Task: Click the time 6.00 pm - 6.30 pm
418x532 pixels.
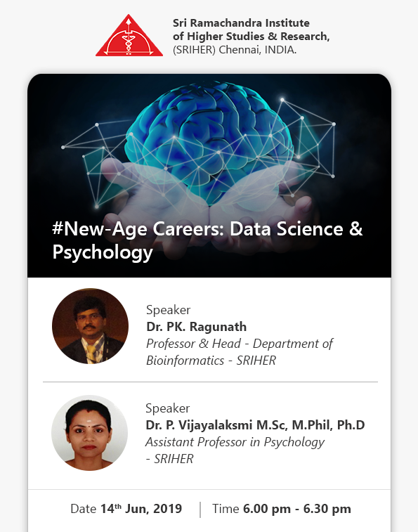Action: click(297, 509)
